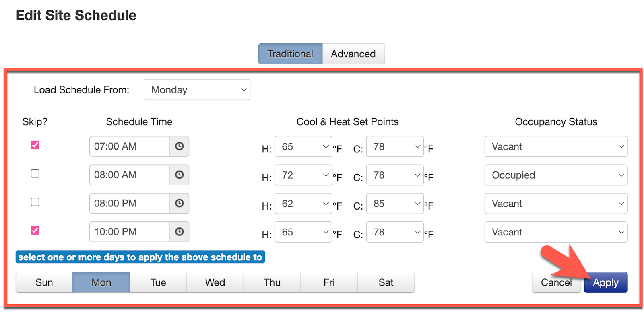Viewport: 644px width, 315px height.
Task: Click the clock icon beside 07:00 AM
Action: click(179, 146)
